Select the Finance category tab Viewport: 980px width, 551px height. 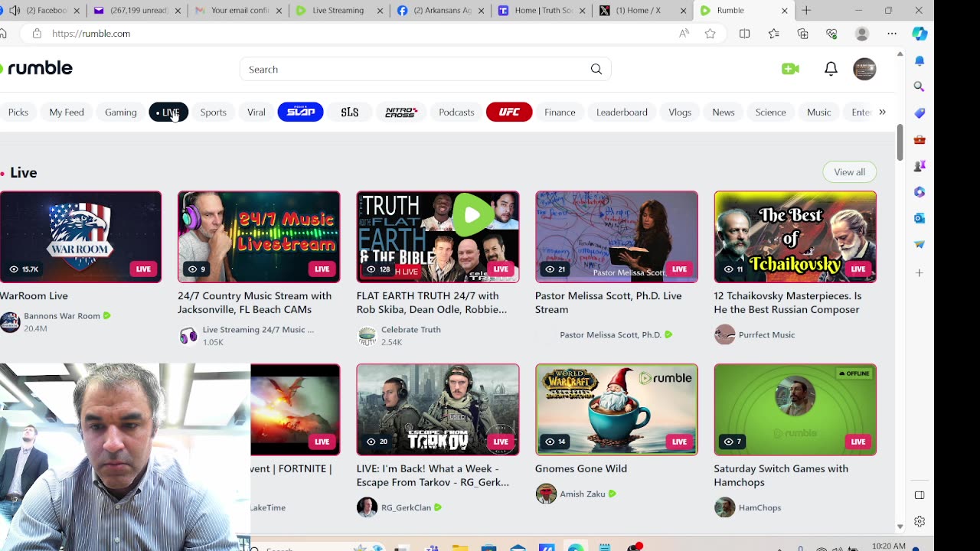560,112
